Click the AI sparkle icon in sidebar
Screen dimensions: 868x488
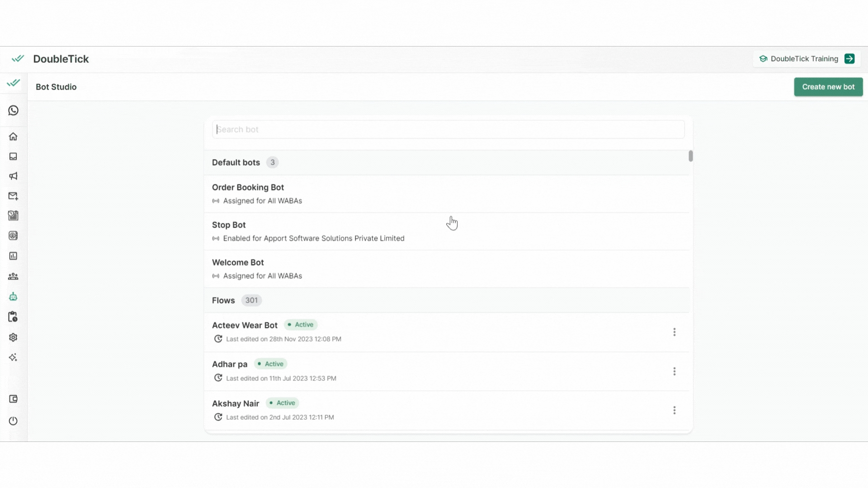pos(13,357)
